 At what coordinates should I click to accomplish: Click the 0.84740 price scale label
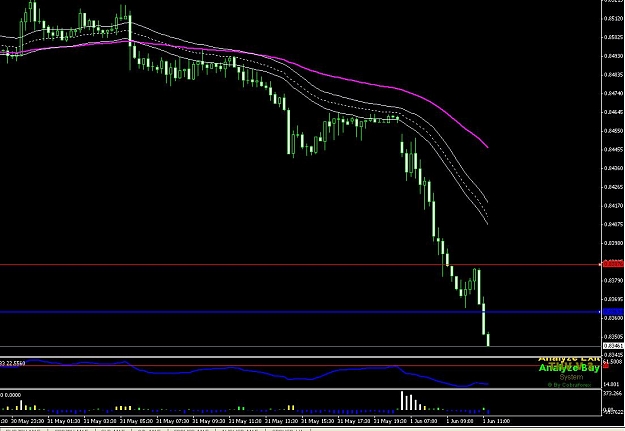pyautogui.click(x=614, y=93)
